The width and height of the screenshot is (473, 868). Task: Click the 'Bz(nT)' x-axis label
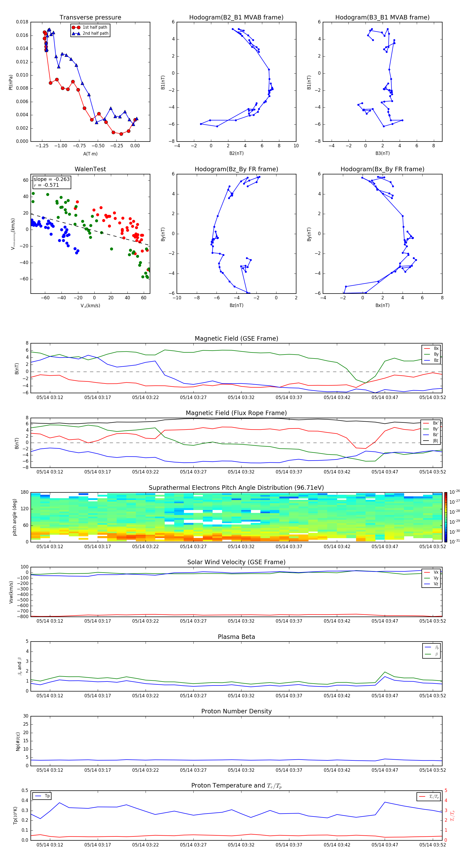click(x=236, y=305)
